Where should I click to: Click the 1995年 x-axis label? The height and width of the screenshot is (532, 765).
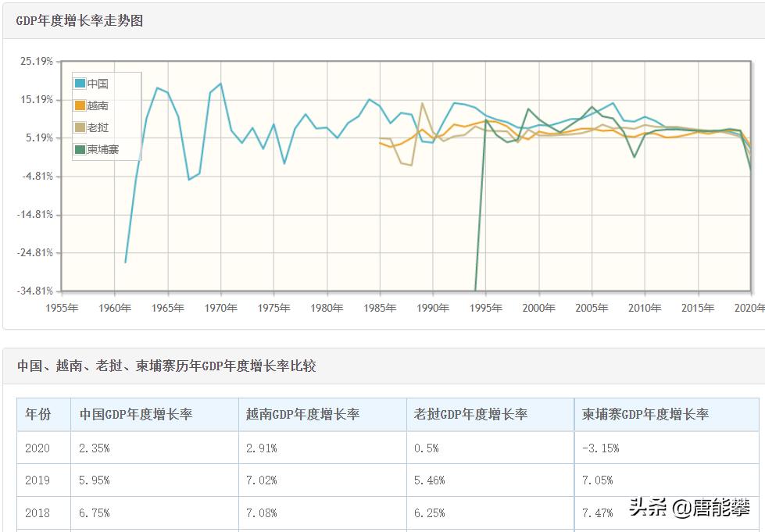(485, 308)
